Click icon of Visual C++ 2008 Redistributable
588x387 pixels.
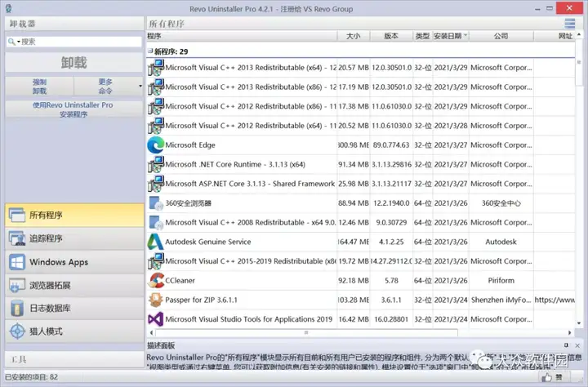click(x=156, y=222)
